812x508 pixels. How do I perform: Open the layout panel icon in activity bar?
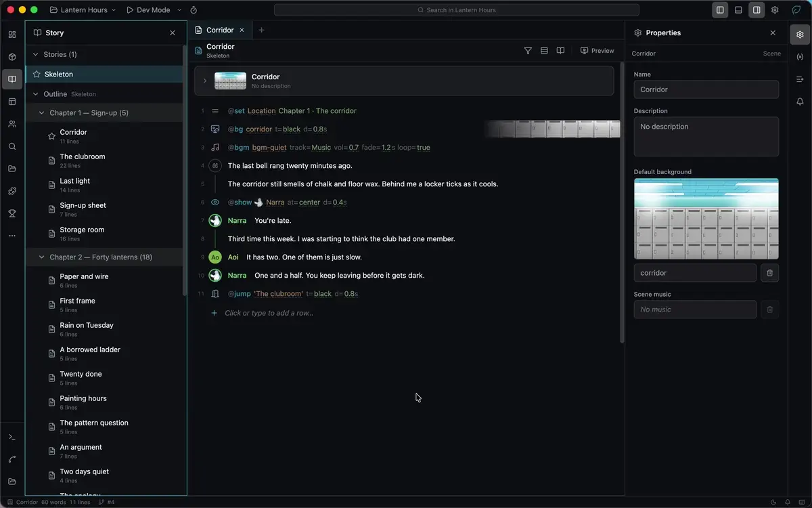click(12, 102)
